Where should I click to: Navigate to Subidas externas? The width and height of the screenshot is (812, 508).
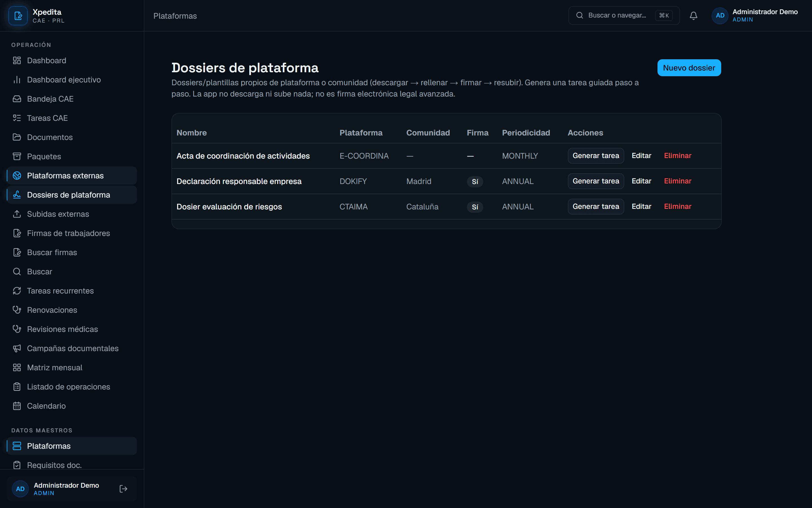click(x=72, y=214)
